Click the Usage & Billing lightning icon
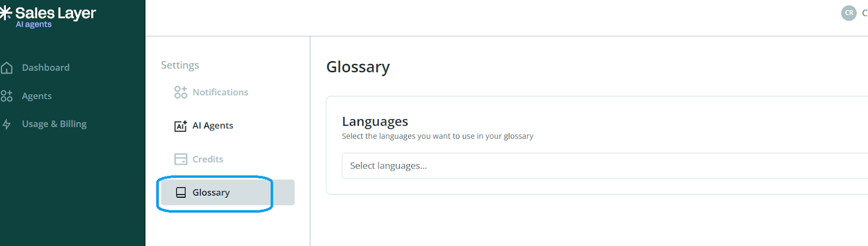Viewport: 868px width, 246px height. point(7,124)
